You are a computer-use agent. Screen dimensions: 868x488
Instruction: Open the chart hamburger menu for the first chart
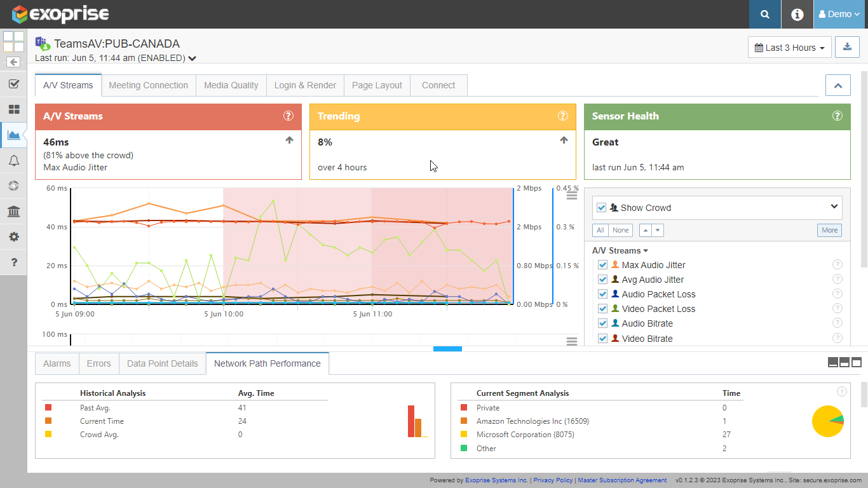[572, 195]
